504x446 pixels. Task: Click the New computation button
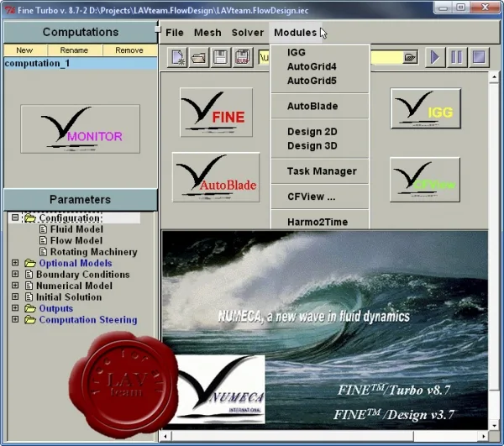pyautogui.click(x=24, y=50)
